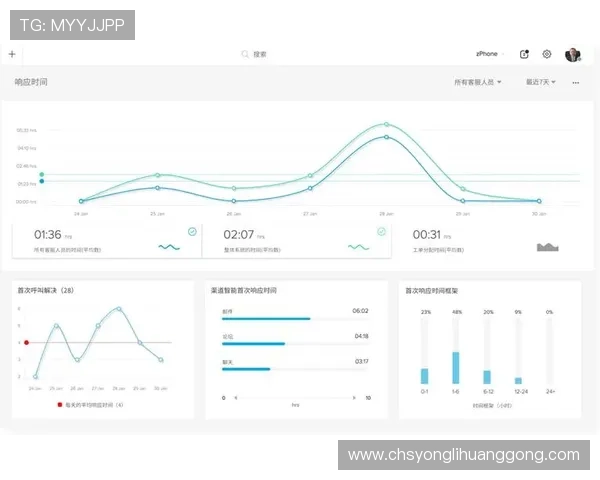Click the 首次呼叫解决 (28) chart heading
600x480 pixels.
[x=46, y=290]
